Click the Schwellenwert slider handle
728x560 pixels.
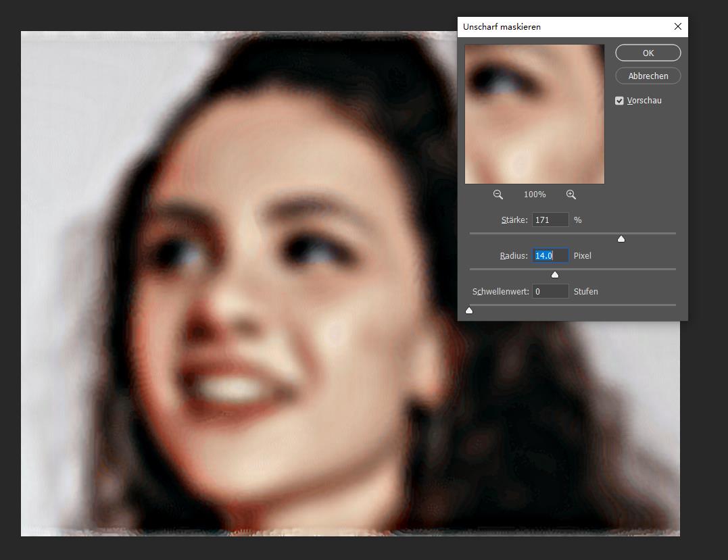[x=470, y=310]
